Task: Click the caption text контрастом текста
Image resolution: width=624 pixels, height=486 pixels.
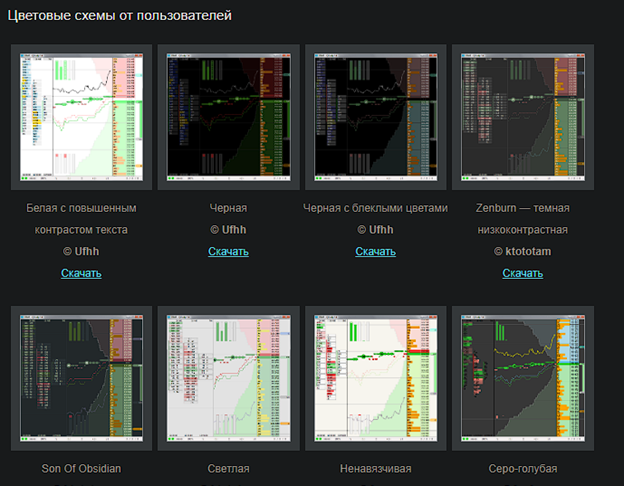Action: pos(81,230)
